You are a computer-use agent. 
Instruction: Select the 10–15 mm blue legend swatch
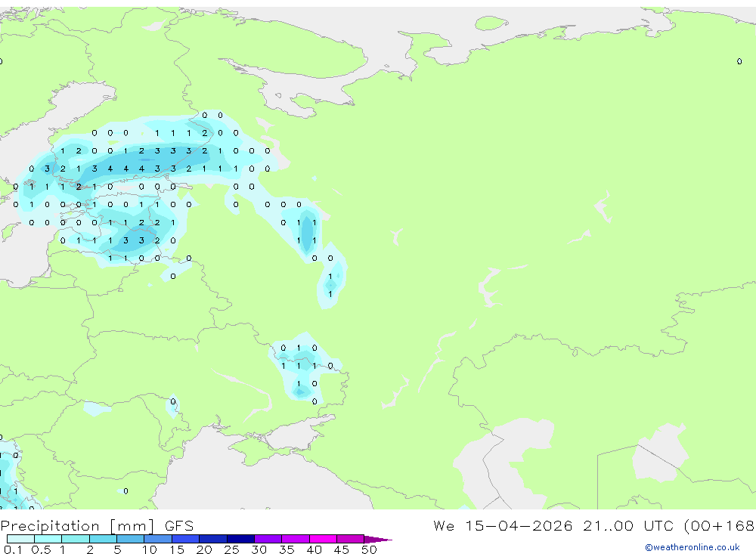158,539
